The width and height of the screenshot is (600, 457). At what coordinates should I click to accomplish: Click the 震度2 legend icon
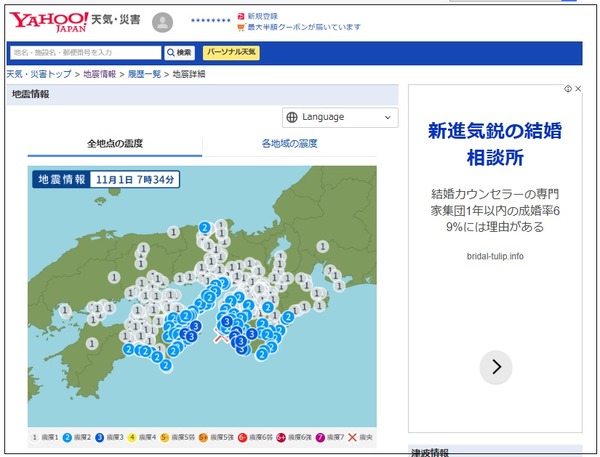click(67, 437)
